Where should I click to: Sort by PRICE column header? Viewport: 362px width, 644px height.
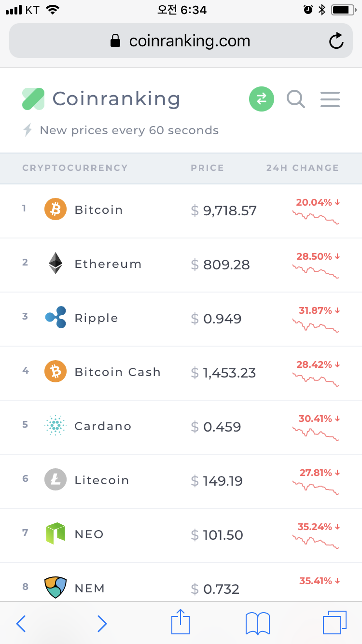(207, 168)
